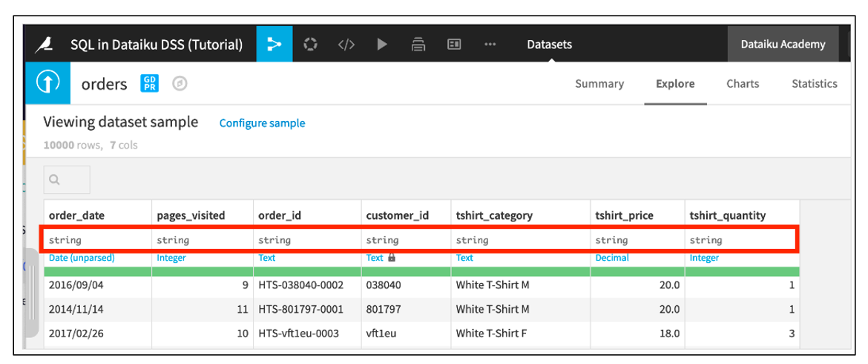Open the Jobs play icon

tap(382, 45)
